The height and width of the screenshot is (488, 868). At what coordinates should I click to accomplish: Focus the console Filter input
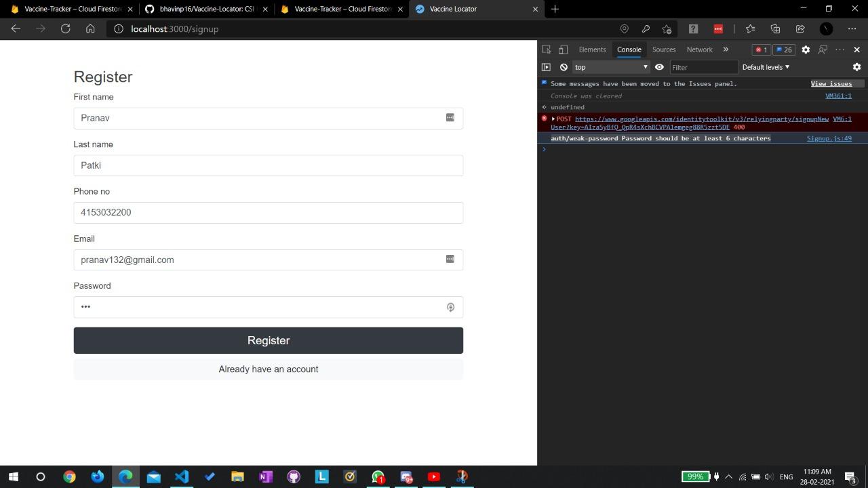704,67
